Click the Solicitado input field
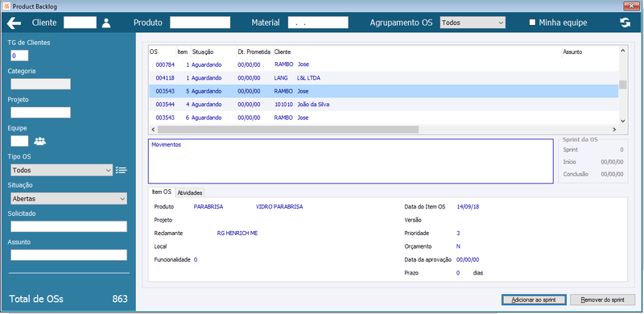644x314 pixels. (68, 226)
